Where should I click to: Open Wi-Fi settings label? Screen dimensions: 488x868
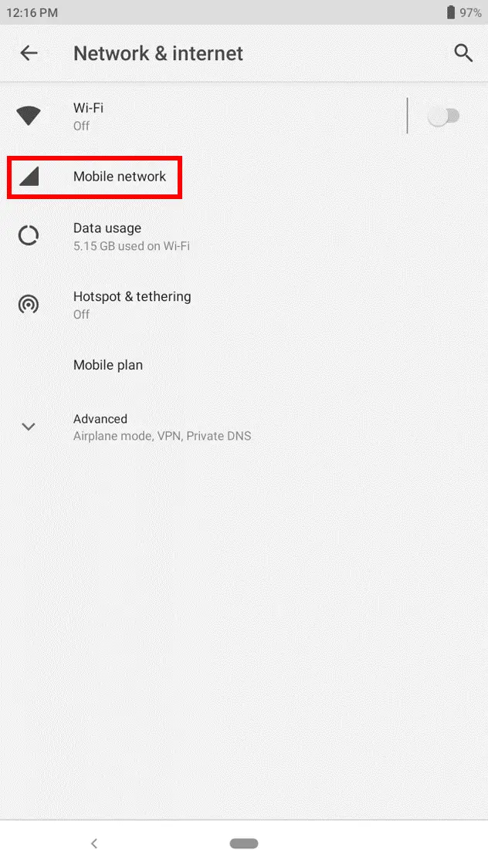coord(89,108)
